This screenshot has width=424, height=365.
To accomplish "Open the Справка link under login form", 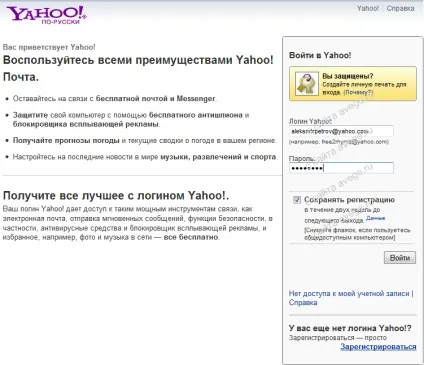I will [x=303, y=303].
